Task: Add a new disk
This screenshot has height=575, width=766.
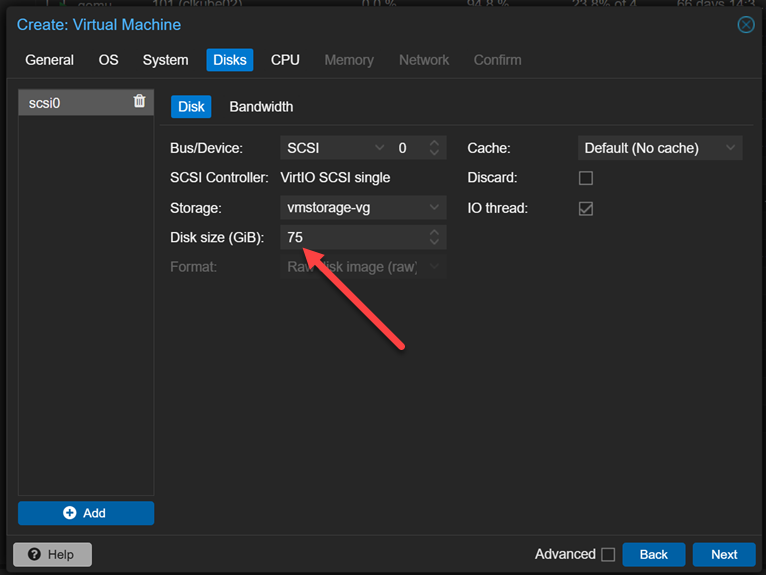Action: pos(86,513)
